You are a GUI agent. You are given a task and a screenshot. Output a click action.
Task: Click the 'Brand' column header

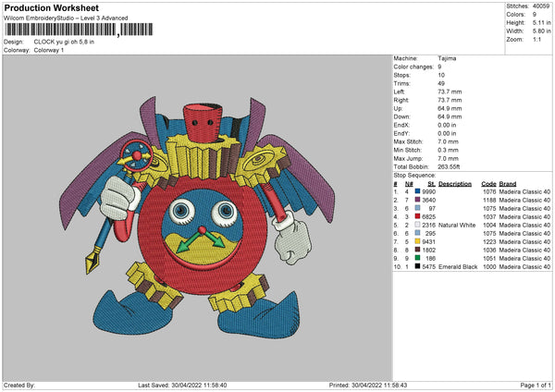[x=508, y=184]
